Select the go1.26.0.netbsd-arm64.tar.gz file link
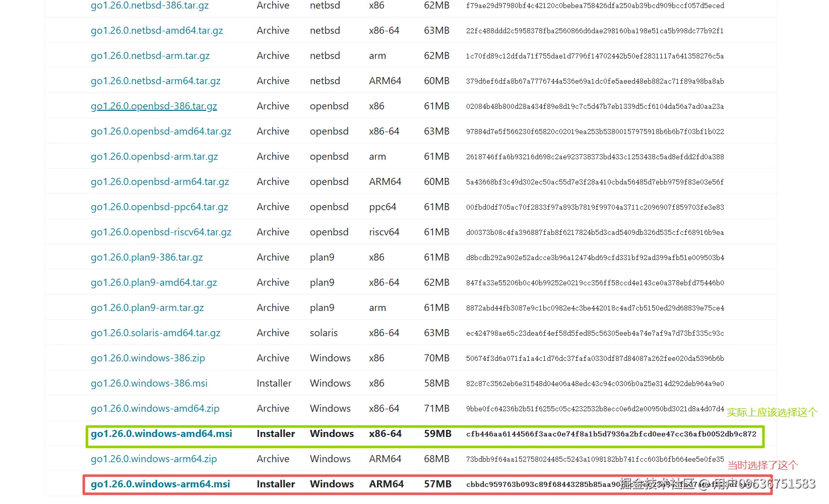This screenshot has height=504, width=829. pyautogui.click(x=156, y=81)
